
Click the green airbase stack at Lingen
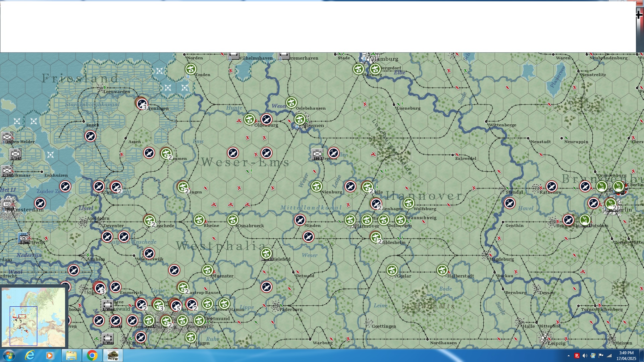[x=183, y=187]
